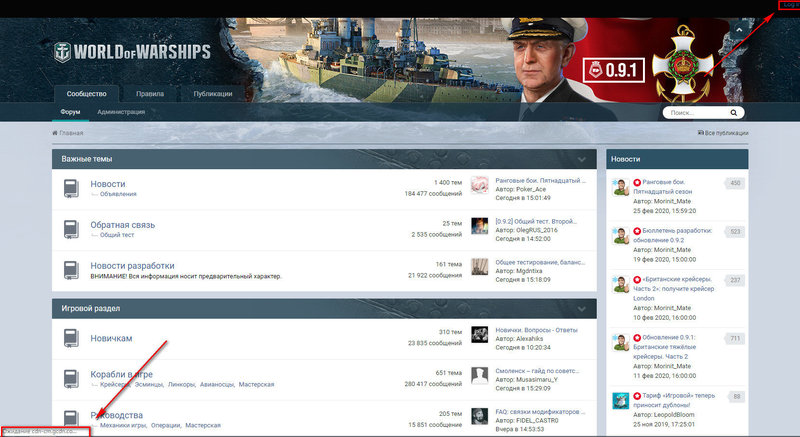The width and height of the screenshot is (800, 437).
Task: Switch to the Сообщество tab
Action: point(87,94)
